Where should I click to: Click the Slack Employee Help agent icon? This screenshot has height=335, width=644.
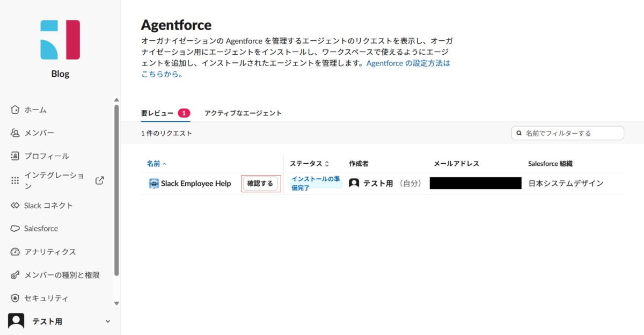click(153, 184)
